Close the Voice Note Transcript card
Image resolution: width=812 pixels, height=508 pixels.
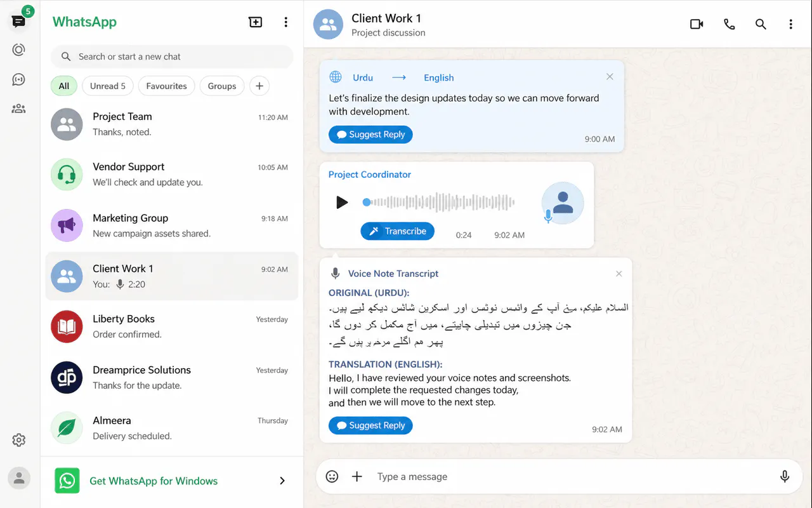[619, 274]
